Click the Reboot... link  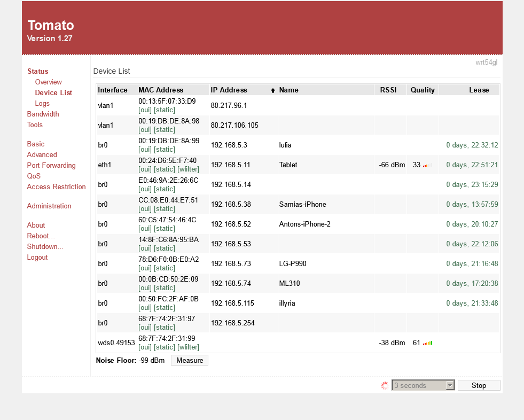click(41, 236)
